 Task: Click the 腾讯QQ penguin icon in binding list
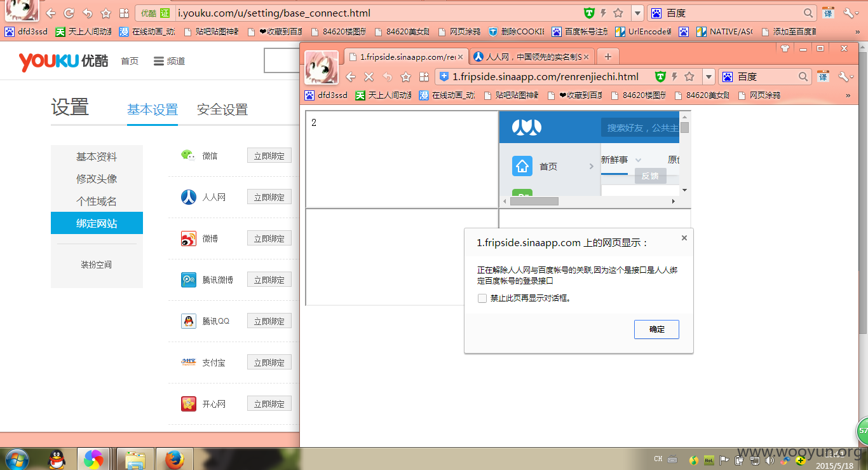[x=189, y=321]
